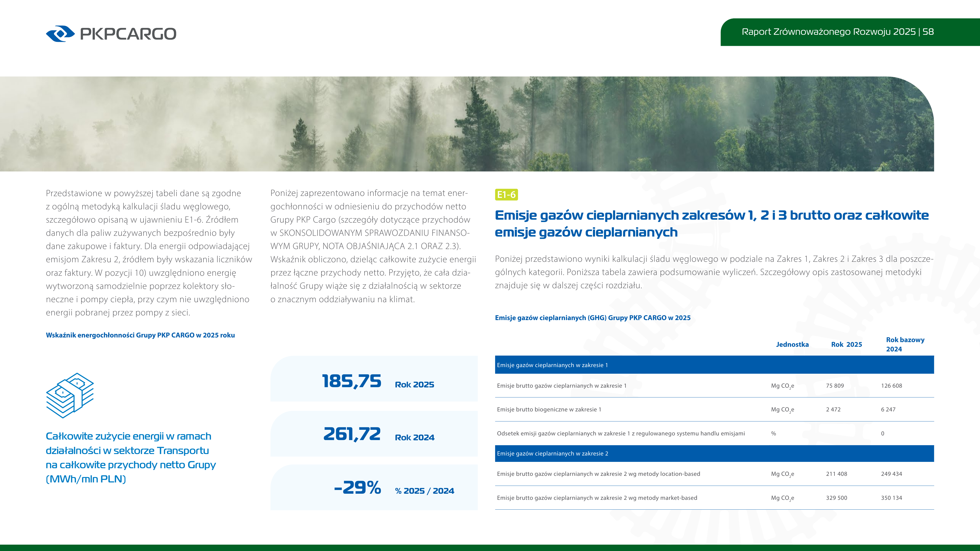The image size is (980, 551).
Task: Click the '%' unit cell
Action: [773, 433]
